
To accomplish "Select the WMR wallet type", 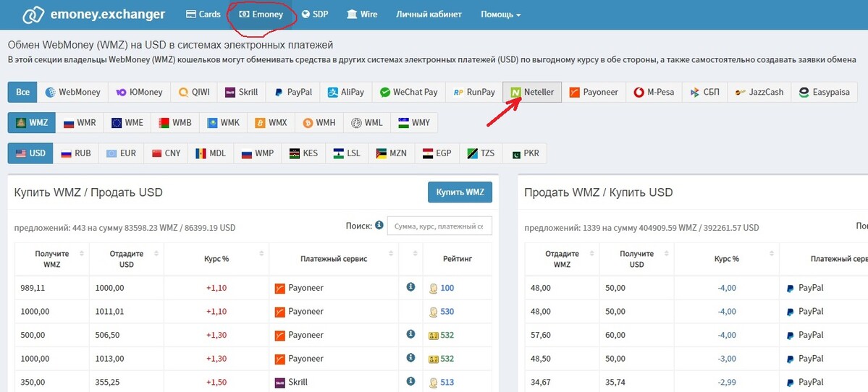I will point(80,123).
